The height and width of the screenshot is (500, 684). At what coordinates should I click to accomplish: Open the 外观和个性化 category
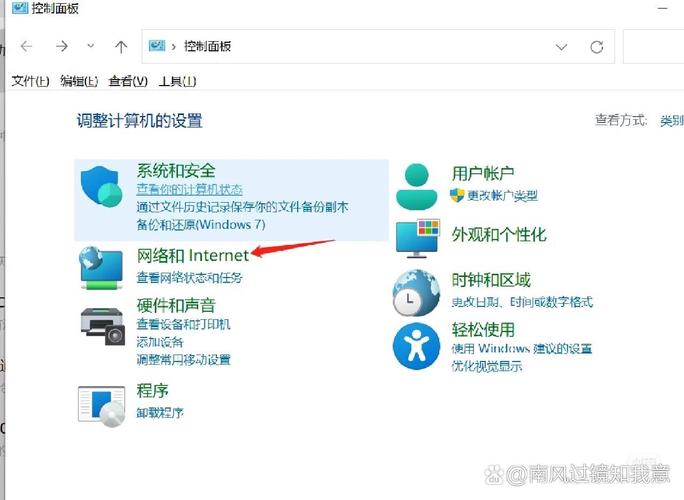[499, 234]
